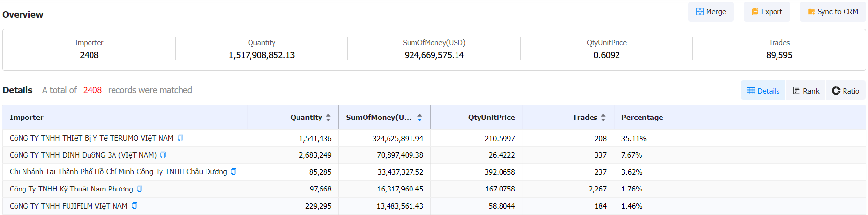This screenshot has height=215, width=868.
Task: Click the Merge button
Action: (711, 12)
